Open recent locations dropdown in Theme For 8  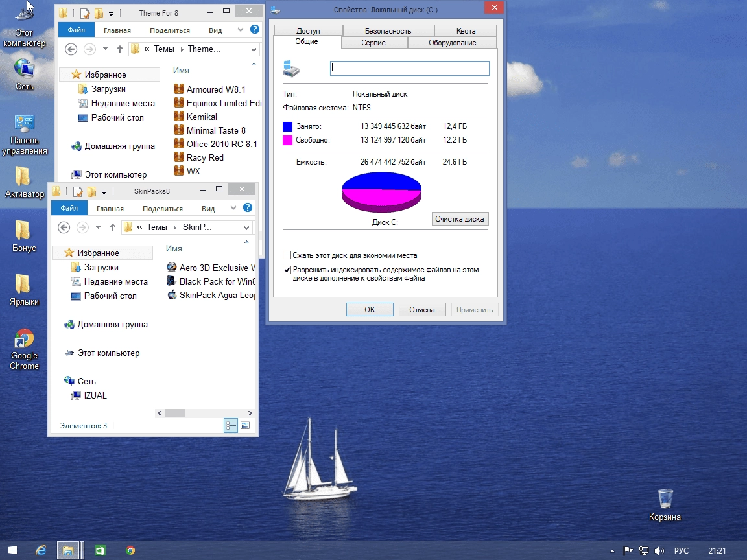click(105, 49)
